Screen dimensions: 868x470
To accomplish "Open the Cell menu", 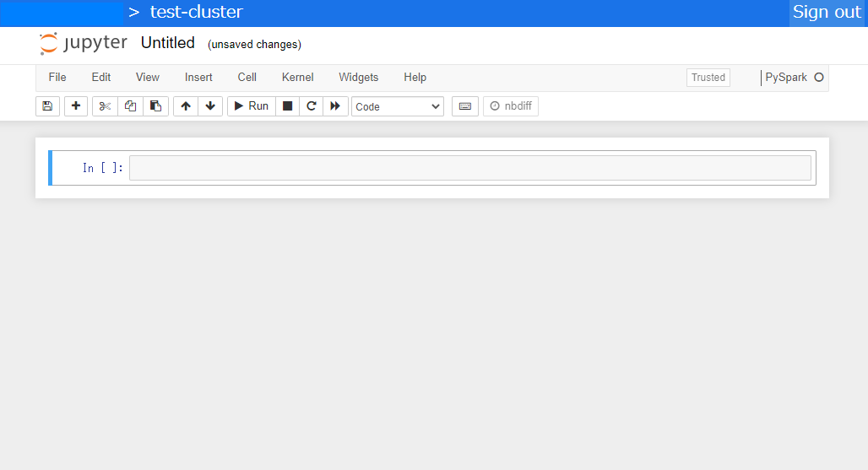I will pyautogui.click(x=247, y=78).
